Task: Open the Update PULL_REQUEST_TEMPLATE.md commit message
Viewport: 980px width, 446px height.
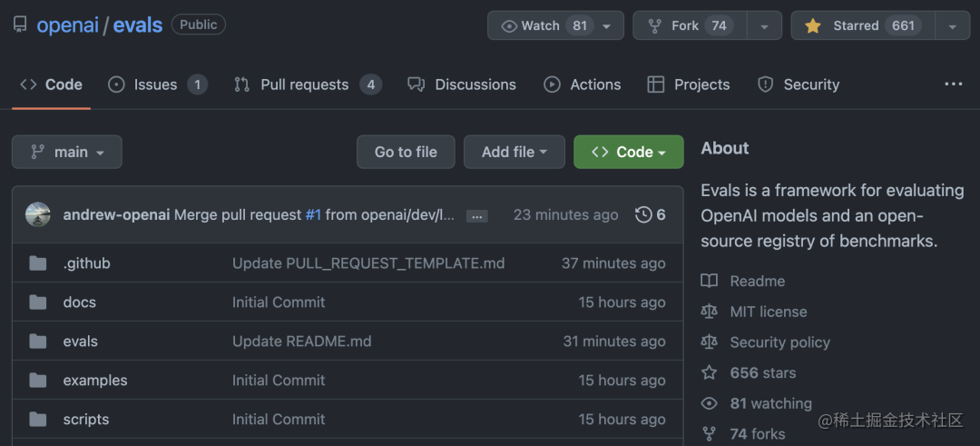Action: click(368, 263)
